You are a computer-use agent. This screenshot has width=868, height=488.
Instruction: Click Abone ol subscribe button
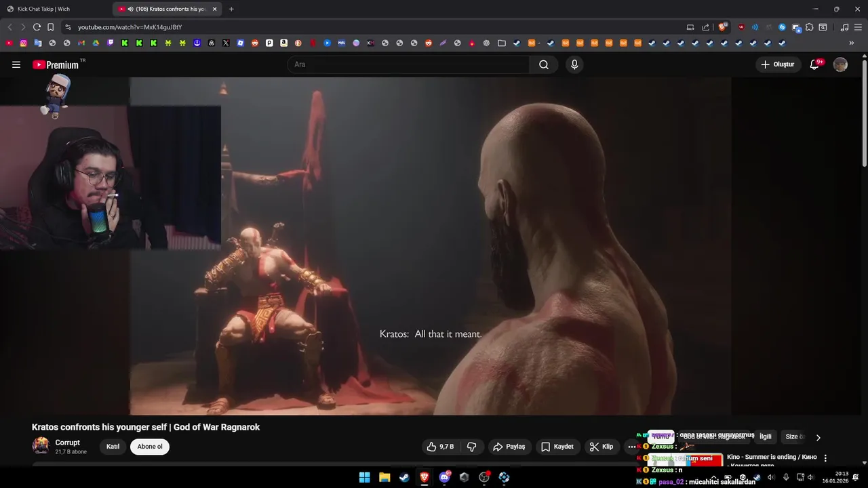150,447
